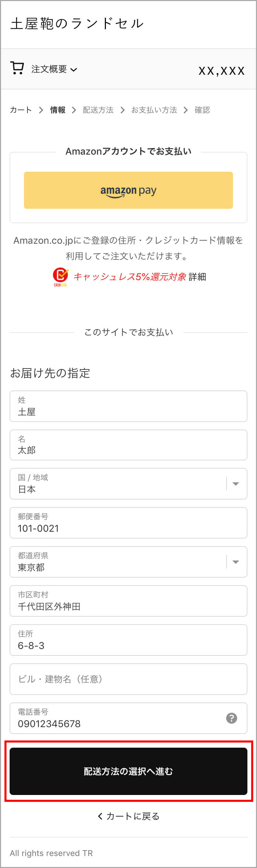Select the 確認 breadcrumb step
Screen dimensions: 257x868
[x=202, y=110]
